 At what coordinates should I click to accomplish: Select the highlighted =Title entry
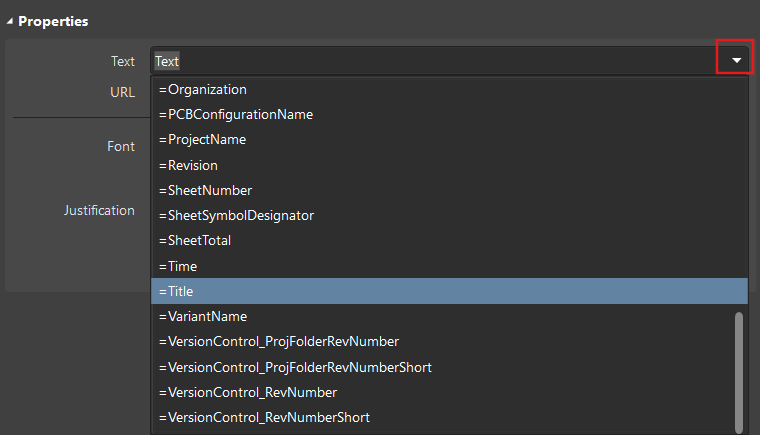click(x=449, y=291)
